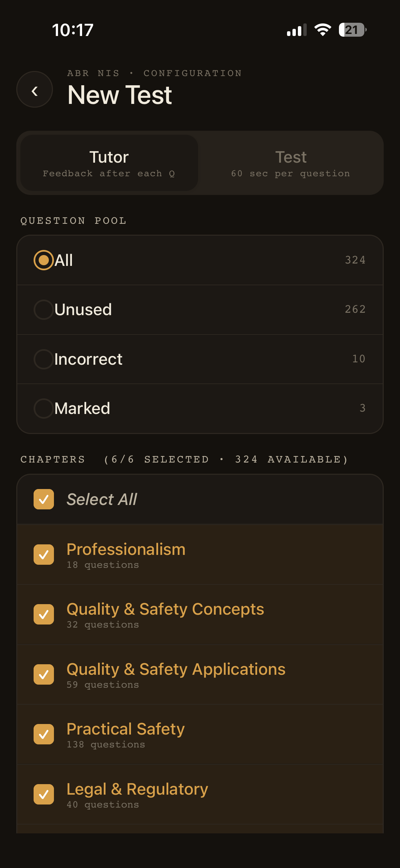Tap the Wi-Fi status icon
The width and height of the screenshot is (400, 868).
point(323,30)
